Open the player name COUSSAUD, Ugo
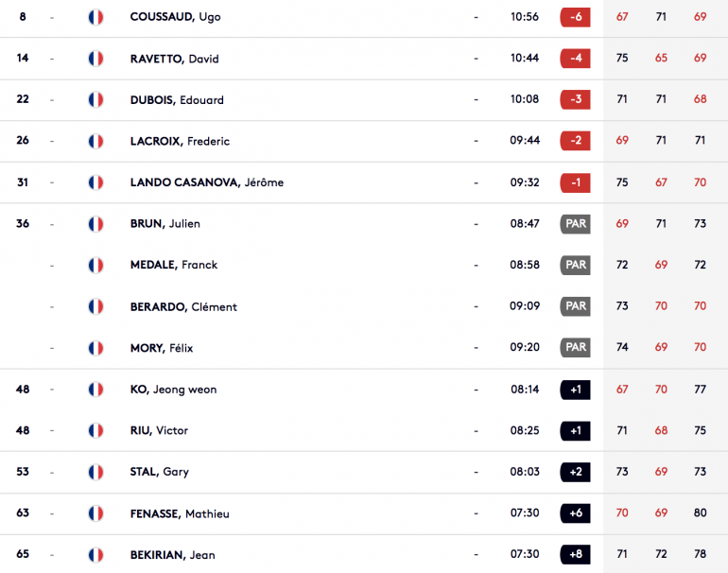The width and height of the screenshot is (728, 573). [175, 17]
